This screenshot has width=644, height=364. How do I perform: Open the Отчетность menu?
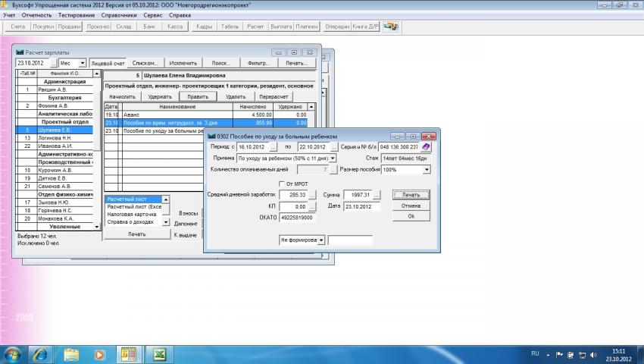pos(37,15)
